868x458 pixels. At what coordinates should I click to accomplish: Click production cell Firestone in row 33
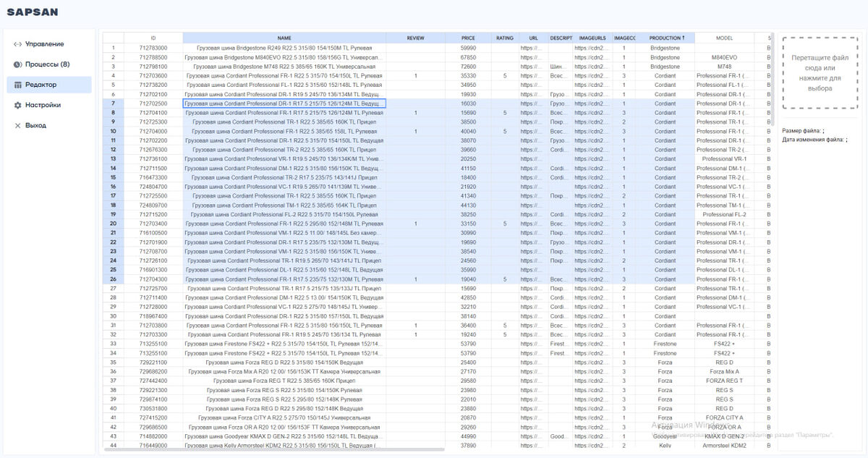pos(665,344)
